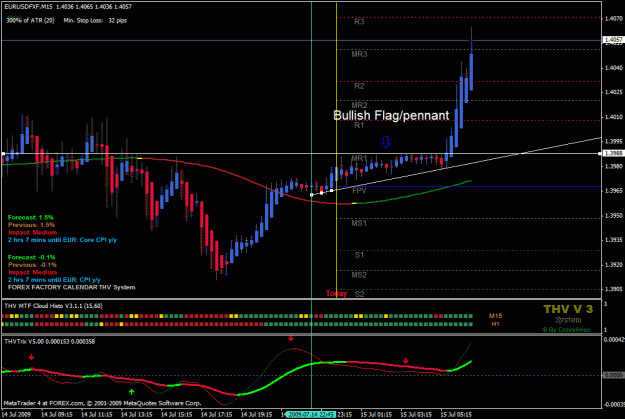Click the © By Cobraforex credit text
Viewport: 625px width, 419px height.
tap(566, 330)
